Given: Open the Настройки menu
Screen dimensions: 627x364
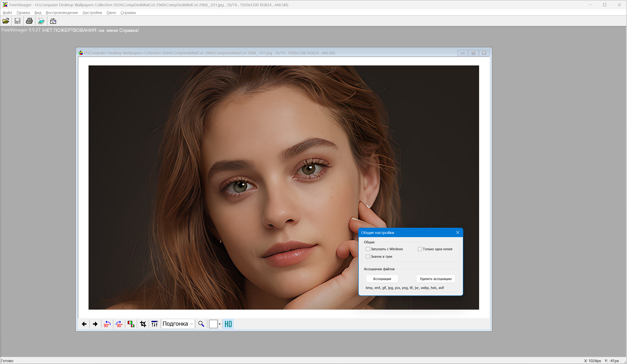Looking at the screenshot, I should [92, 13].
